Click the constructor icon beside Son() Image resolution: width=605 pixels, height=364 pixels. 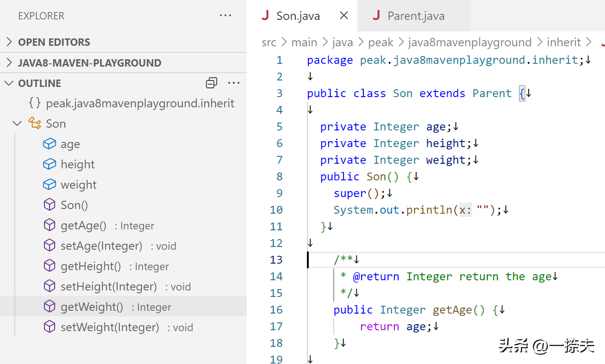click(50, 204)
